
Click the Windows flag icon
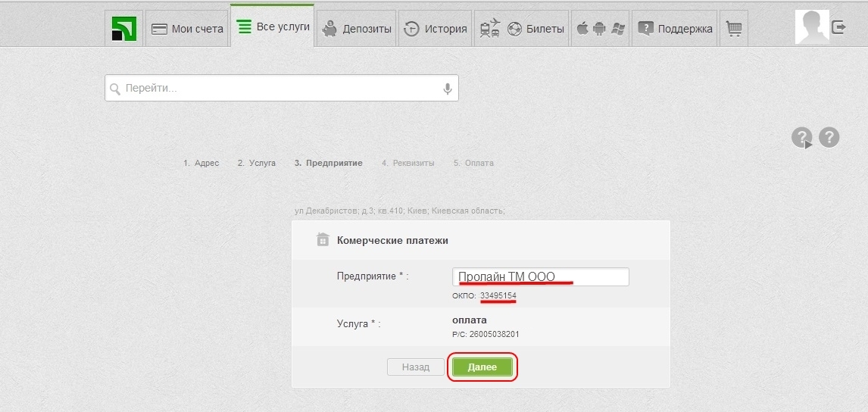(x=618, y=29)
